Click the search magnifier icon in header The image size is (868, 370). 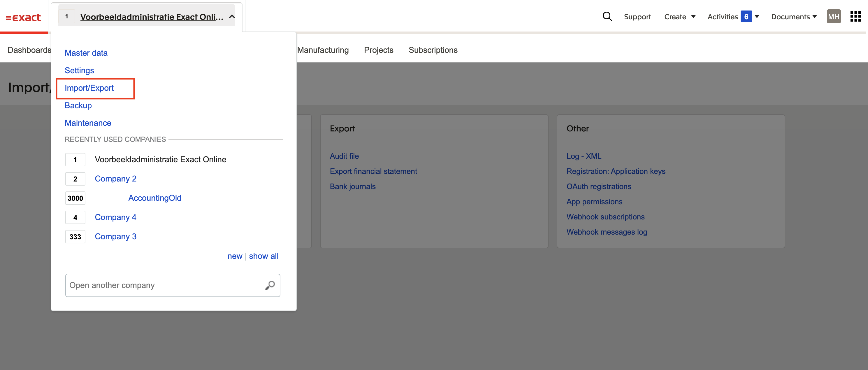click(x=607, y=16)
